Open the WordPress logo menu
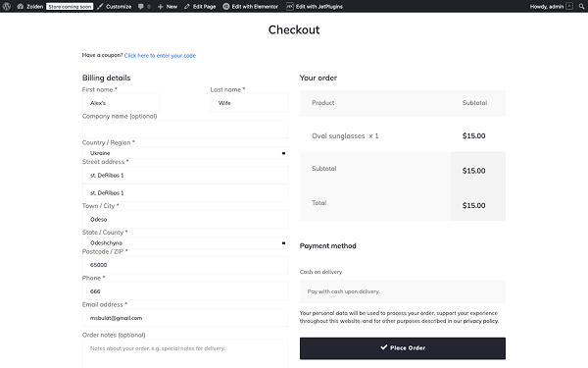Screen dimensions: 588x368 (x=7, y=7)
